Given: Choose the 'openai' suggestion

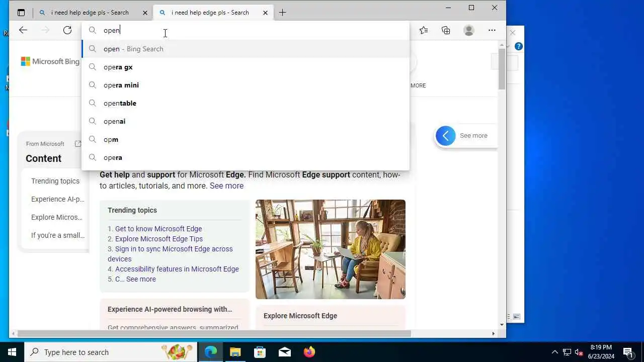Looking at the screenshot, I should [246, 121].
